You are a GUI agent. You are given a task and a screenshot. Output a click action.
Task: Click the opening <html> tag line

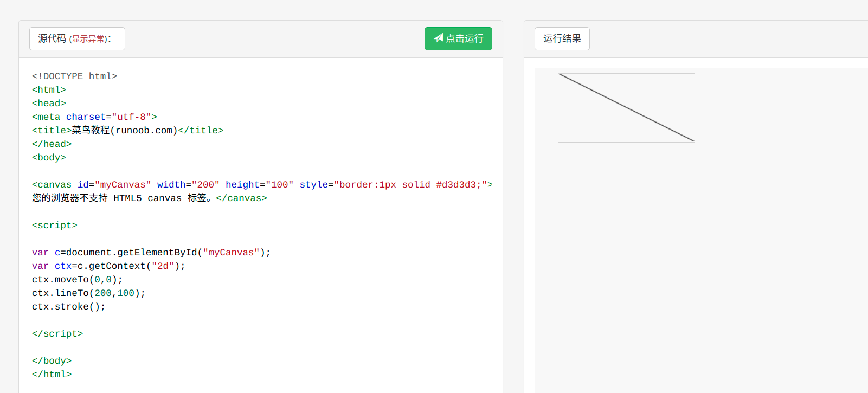(49, 90)
